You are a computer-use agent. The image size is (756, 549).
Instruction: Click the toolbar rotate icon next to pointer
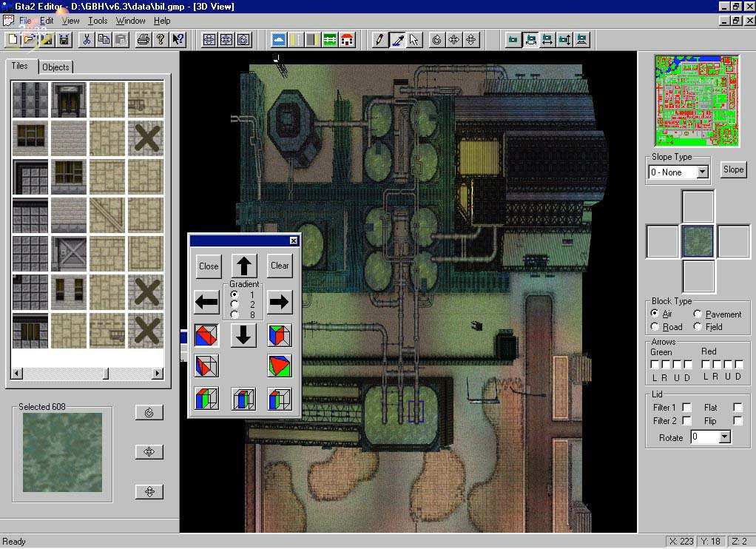(x=437, y=39)
